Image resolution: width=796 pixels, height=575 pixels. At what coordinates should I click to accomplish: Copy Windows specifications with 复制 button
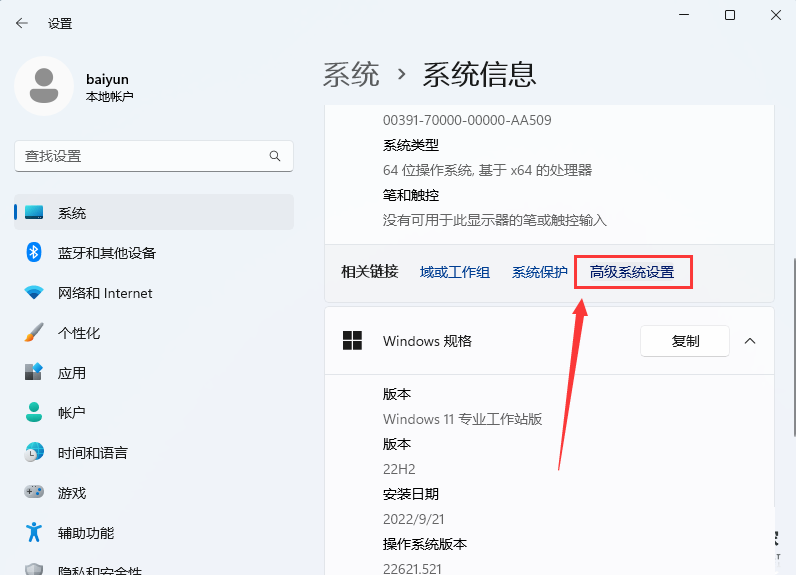coord(685,341)
